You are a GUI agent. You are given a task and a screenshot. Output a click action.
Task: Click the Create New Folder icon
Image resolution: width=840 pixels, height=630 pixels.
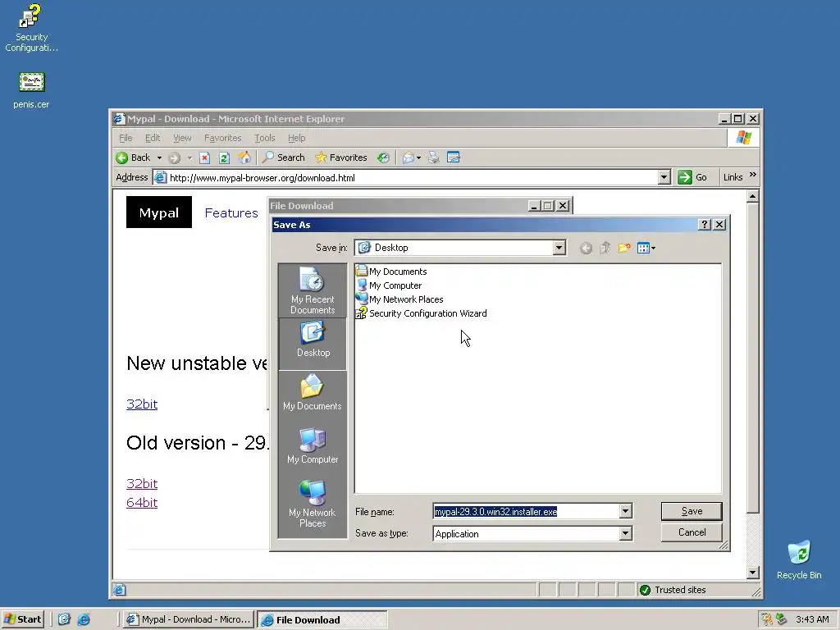tap(624, 248)
